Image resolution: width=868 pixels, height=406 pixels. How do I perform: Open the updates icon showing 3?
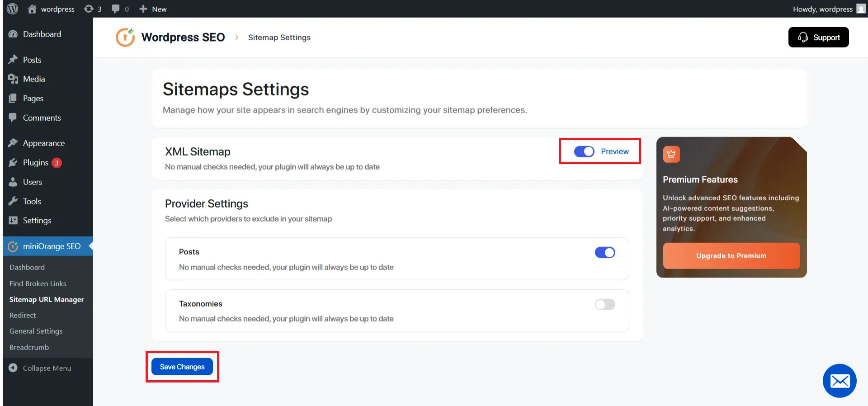pos(89,9)
